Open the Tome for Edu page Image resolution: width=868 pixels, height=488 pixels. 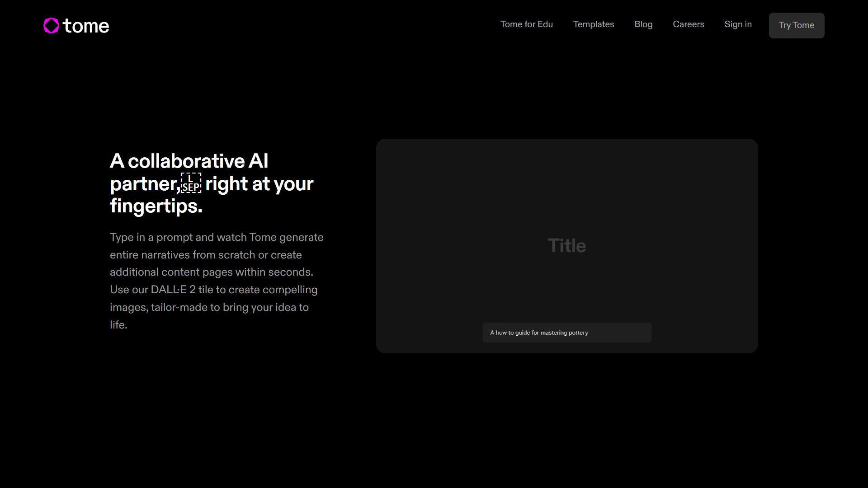coord(526,24)
